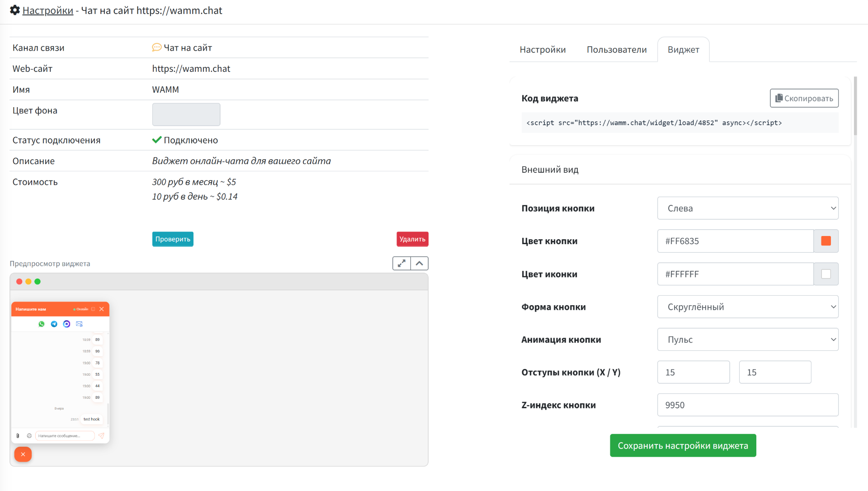The height and width of the screenshot is (491, 868).
Task: Click the '300 руб в месяц ~ $5' price
Action: tap(194, 182)
